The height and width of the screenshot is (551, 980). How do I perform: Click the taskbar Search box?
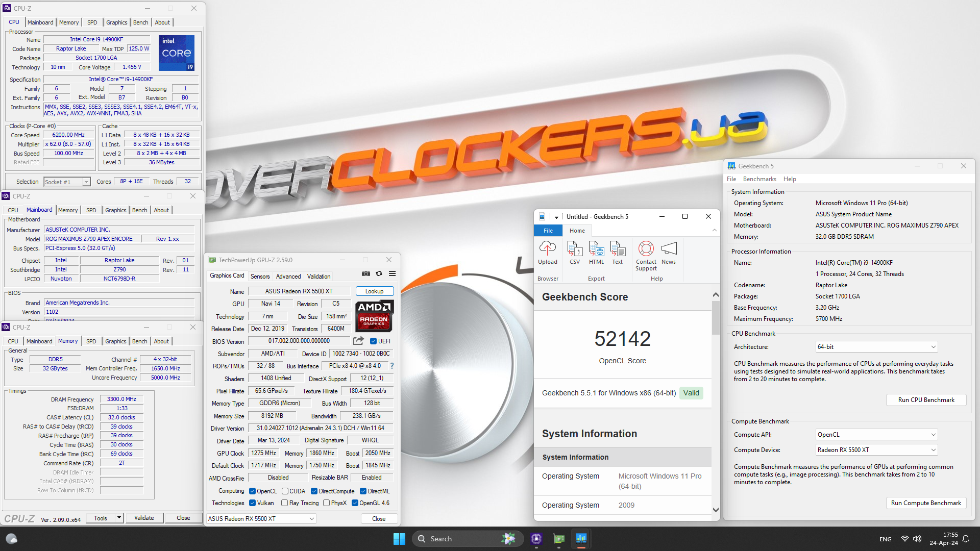coord(468,539)
